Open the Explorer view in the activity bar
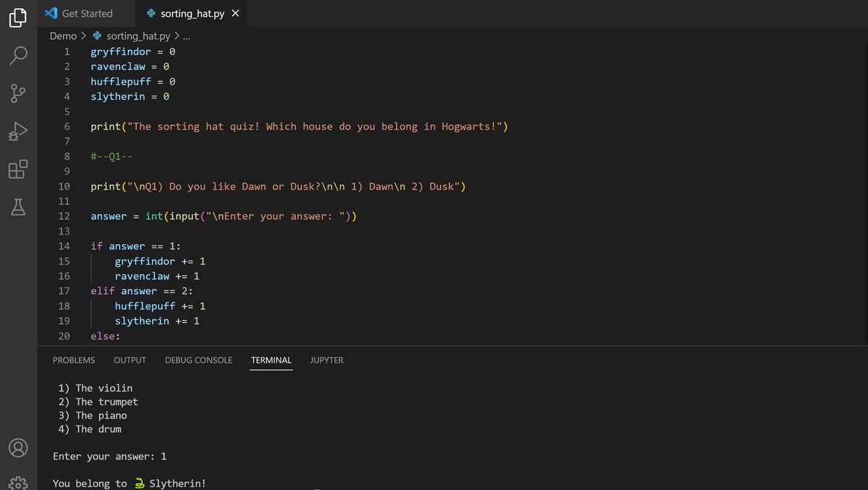 (x=18, y=17)
